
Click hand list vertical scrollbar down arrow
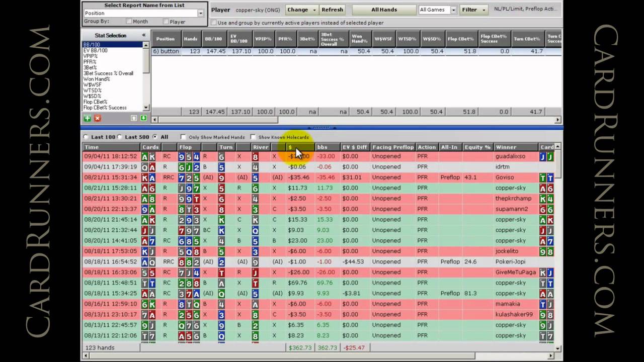coord(557,347)
